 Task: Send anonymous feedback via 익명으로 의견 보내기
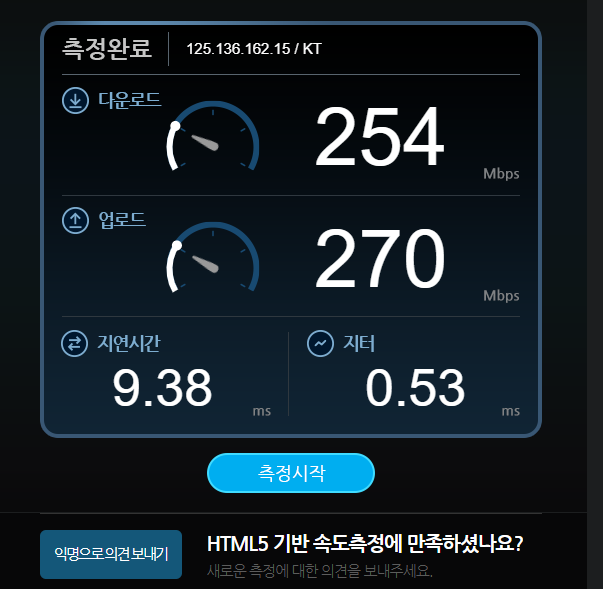[x=111, y=554]
